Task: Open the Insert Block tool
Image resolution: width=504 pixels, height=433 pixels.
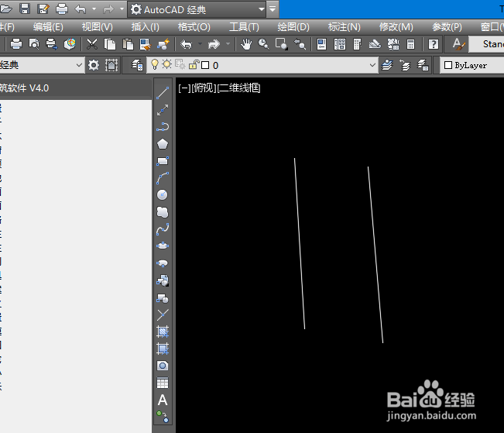Action: click(163, 280)
